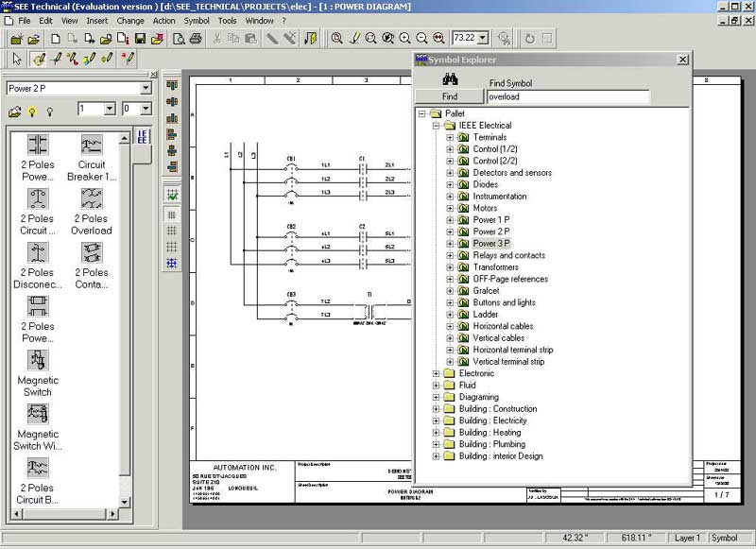This screenshot has width=756, height=549.
Task: Open the dropdown showing value 0
Action: (146, 109)
